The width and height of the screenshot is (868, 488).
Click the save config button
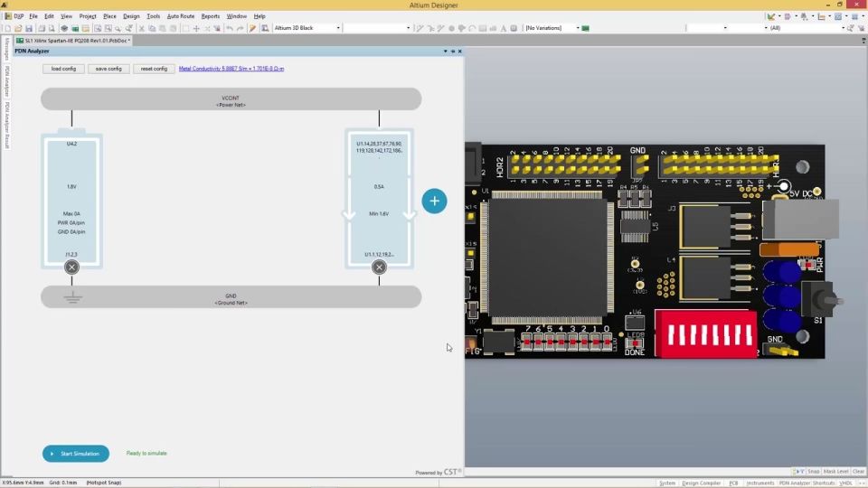click(x=108, y=69)
